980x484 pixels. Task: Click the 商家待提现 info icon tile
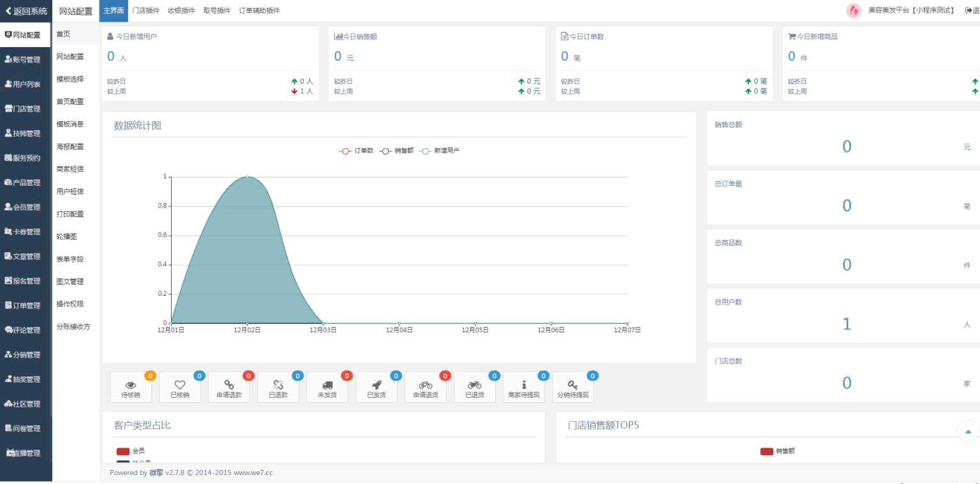524,388
